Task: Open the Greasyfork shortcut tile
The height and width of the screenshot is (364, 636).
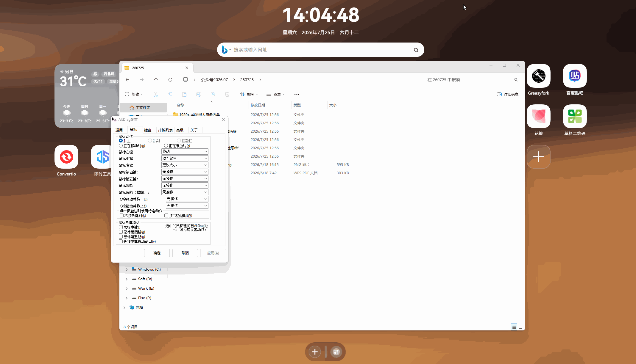Action: click(x=539, y=76)
